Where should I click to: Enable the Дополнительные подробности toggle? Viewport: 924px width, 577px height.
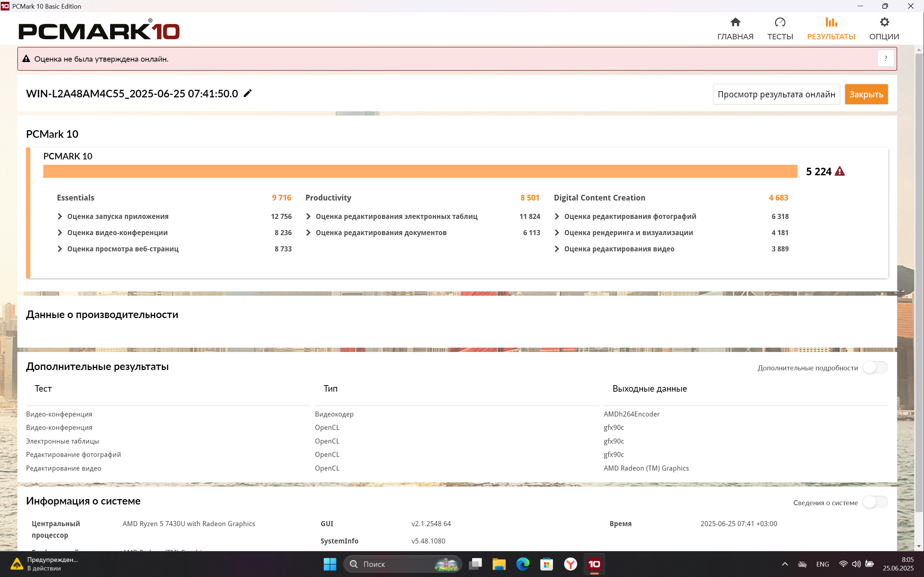(875, 367)
